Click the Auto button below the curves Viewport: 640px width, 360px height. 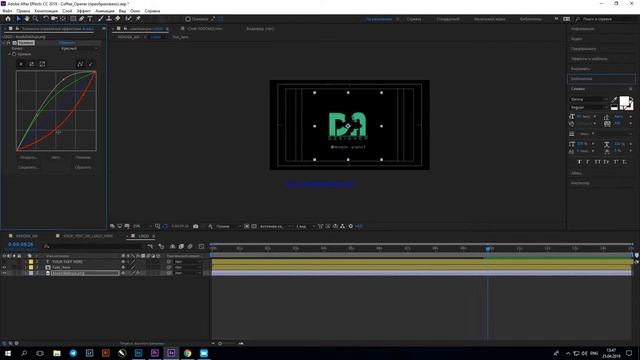[x=56, y=158]
